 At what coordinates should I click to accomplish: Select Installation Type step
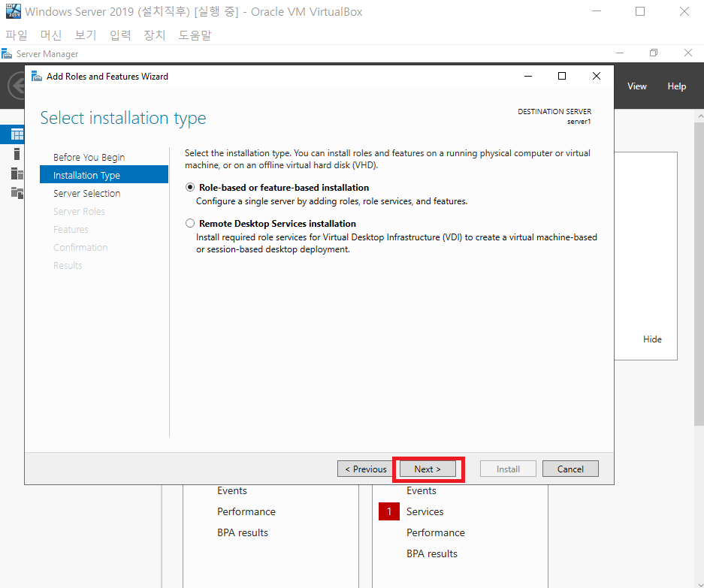[104, 175]
